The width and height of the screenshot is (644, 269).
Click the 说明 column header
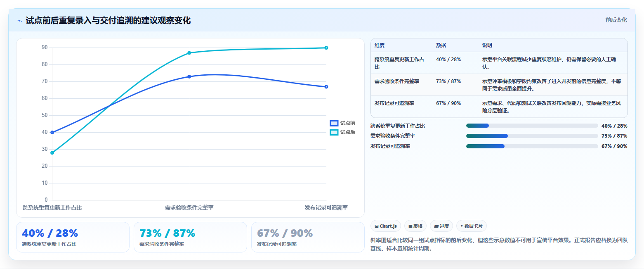tap(487, 45)
